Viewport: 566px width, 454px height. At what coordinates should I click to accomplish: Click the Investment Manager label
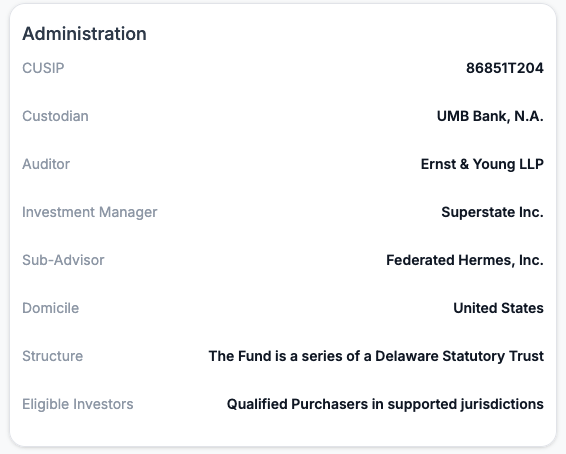pyautogui.click(x=90, y=212)
